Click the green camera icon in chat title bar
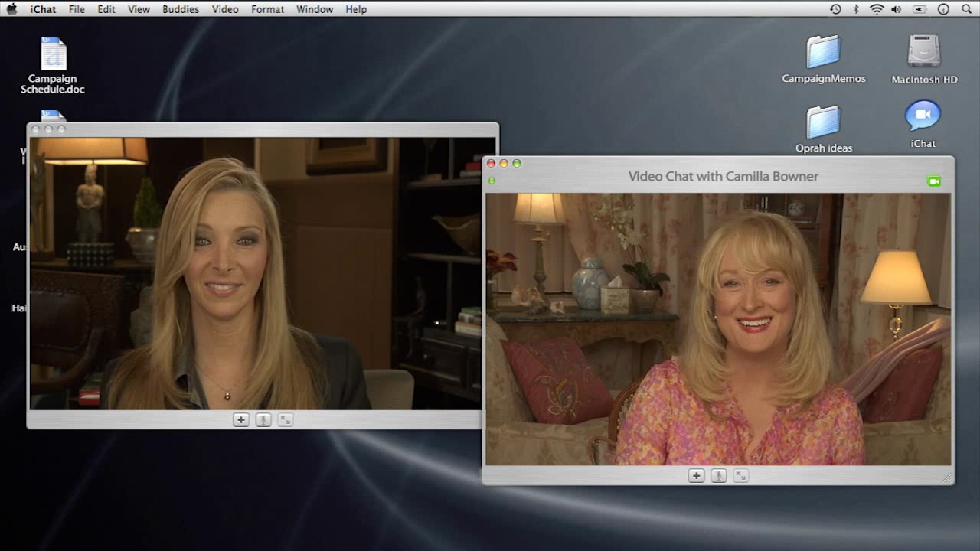 pyautogui.click(x=933, y=181)
